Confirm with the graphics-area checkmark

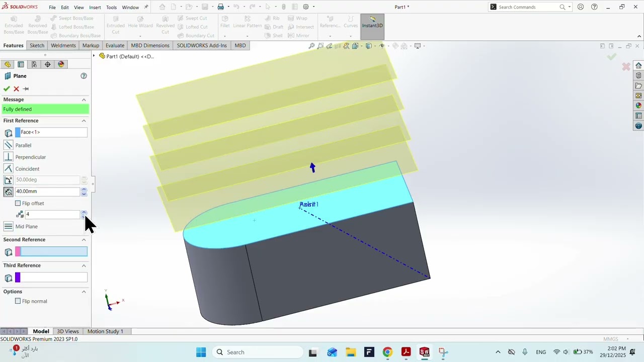pos(611,57)
